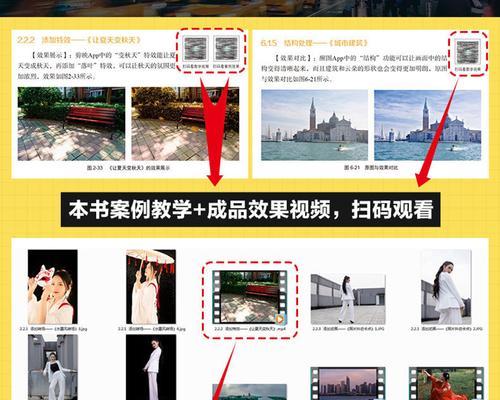Open the bench video file thumbnail
500x400 pixels.
tap(250, 297)
